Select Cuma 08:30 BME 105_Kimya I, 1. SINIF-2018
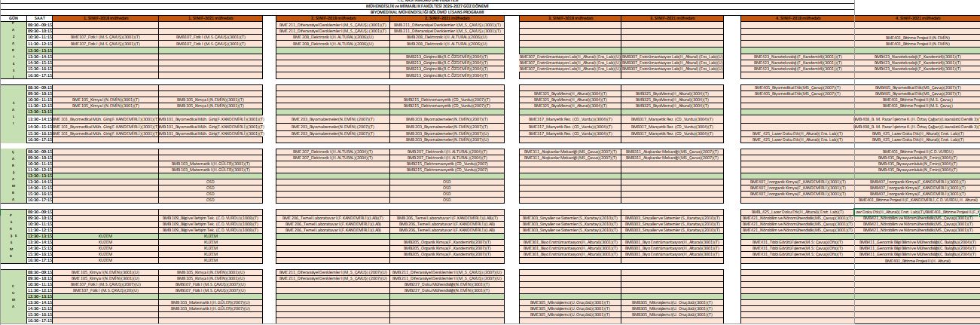The image size is (980, 325). coord(105,271)
